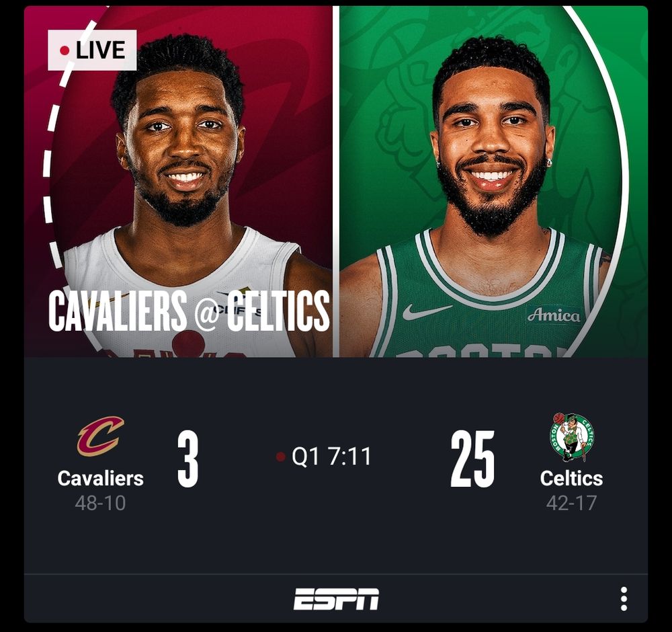Click the Amica sponsor patch on the jersey
Screen dimensions: 672x632
(553, 315)
